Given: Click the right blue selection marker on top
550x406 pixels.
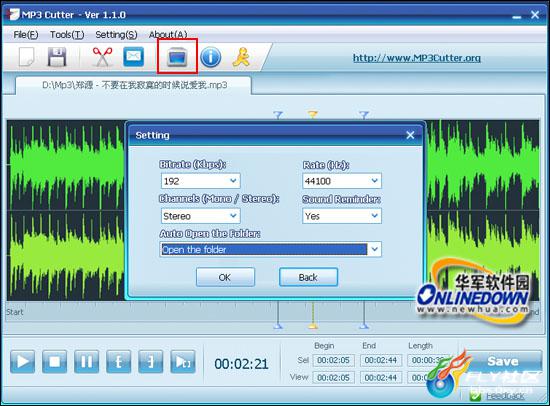Looking at the screenshot, I should click(x=364, y=115).
